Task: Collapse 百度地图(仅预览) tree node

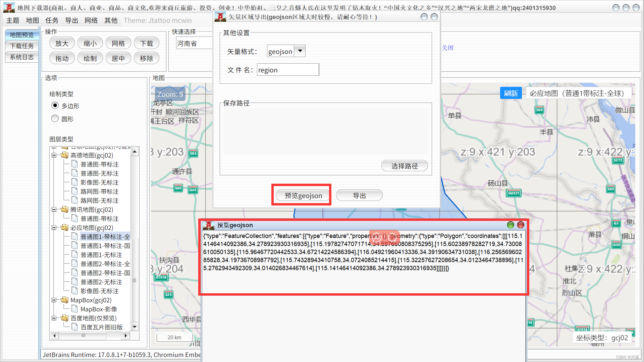Action: [x=54, y=318]
